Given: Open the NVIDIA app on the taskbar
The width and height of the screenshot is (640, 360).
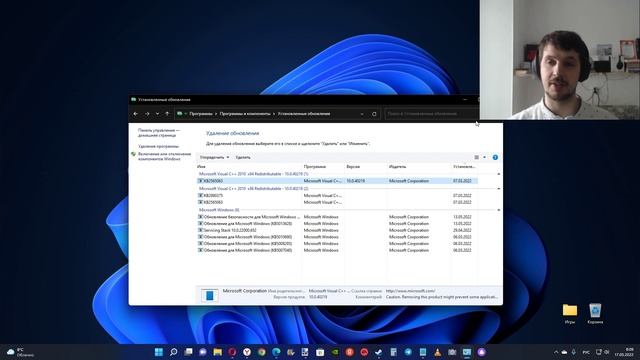Looking at the screenshot, I should pyautogui.click(x=335, y=352).
